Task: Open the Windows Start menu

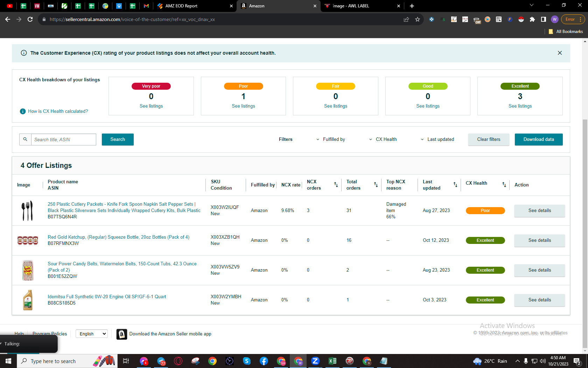Action: [x=8, y=361]
